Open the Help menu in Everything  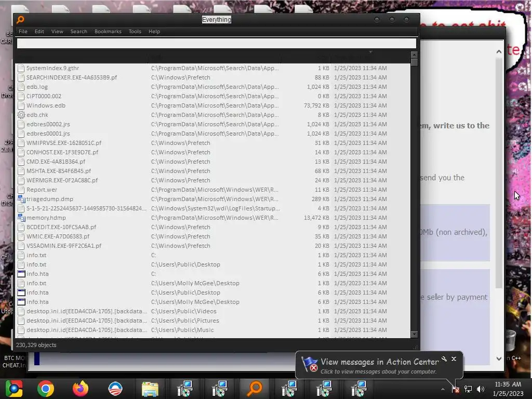(x=154, y=32)
